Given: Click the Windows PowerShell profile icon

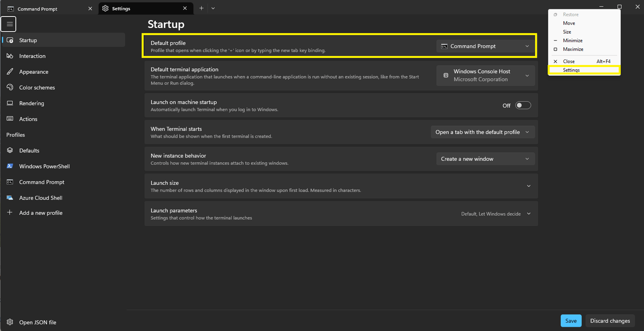Looking at the screenshot, I should coord(10,166).
